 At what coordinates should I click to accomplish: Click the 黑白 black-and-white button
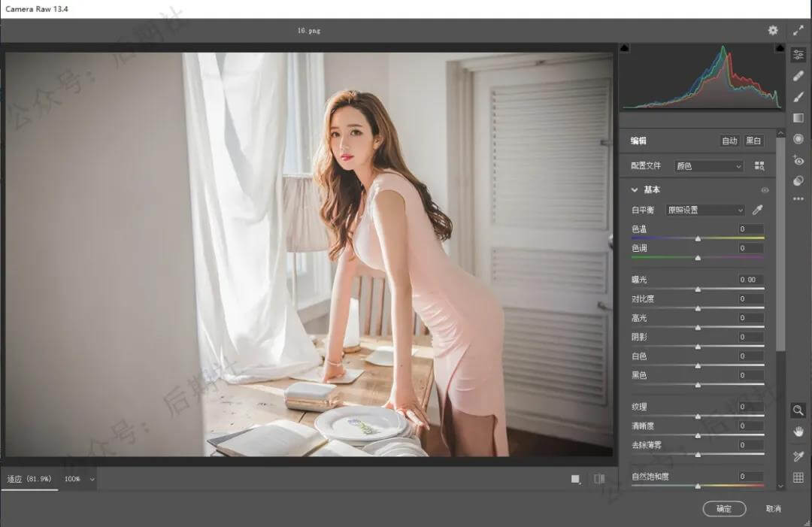[753, 141]
